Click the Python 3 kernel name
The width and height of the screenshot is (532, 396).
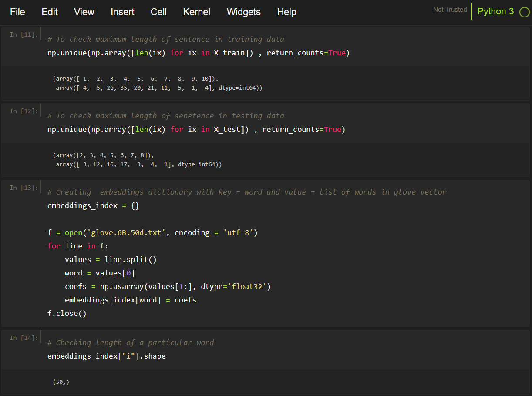(495, 11)
